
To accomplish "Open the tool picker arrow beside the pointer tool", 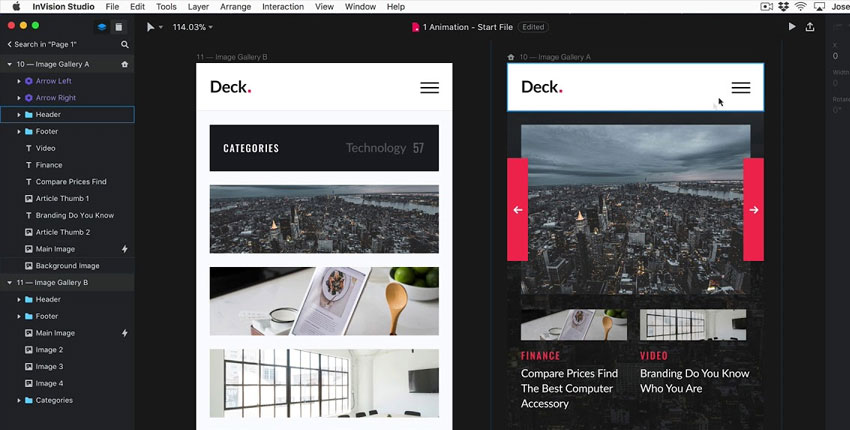I will point(160,27).
